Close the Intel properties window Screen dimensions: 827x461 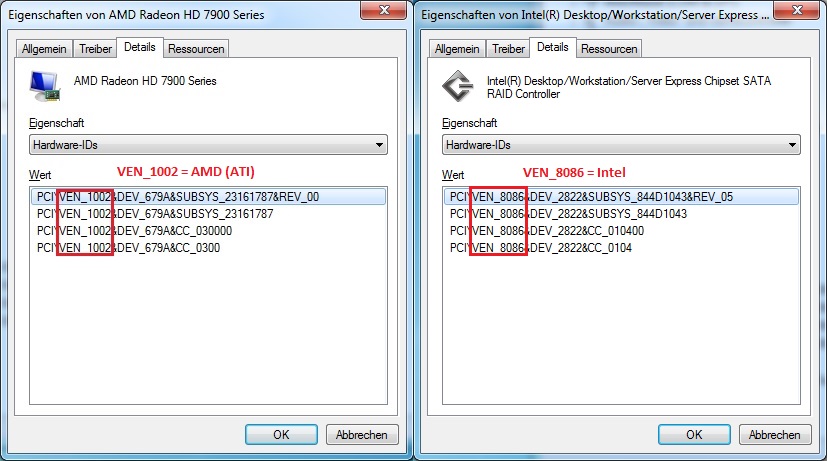click(797, 10)
